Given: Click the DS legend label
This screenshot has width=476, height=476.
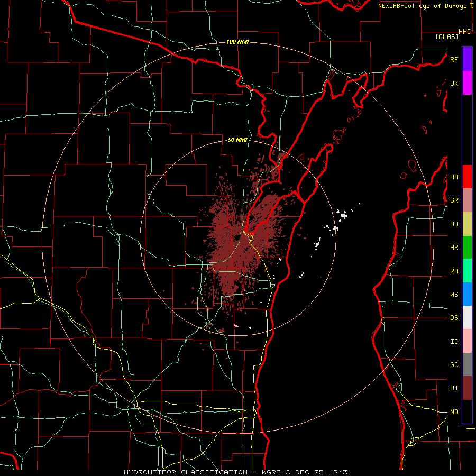Looking at the screenshot, I should click(x=454, y=318).
